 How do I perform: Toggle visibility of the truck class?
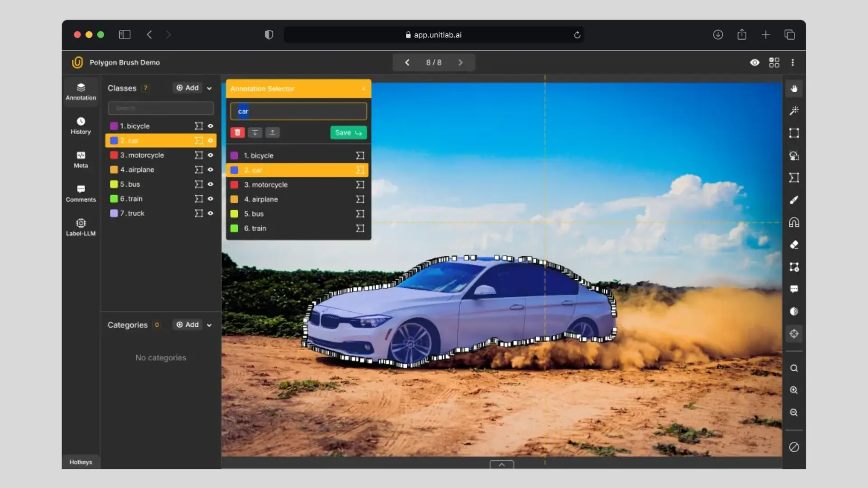pos(210,213)
